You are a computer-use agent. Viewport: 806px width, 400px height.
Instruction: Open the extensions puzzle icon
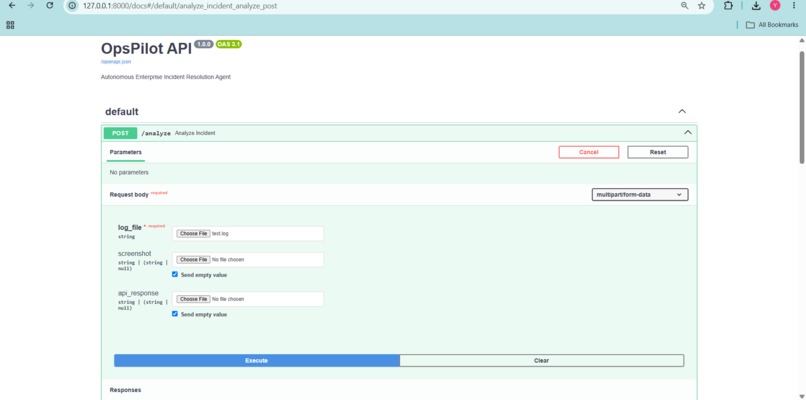728,6
